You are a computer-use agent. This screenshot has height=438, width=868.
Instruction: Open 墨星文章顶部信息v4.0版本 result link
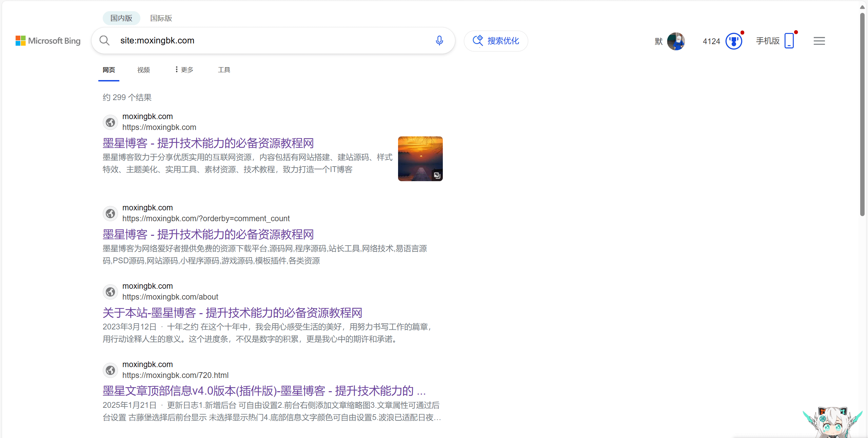pyautogui.click(x=264, y=391)
